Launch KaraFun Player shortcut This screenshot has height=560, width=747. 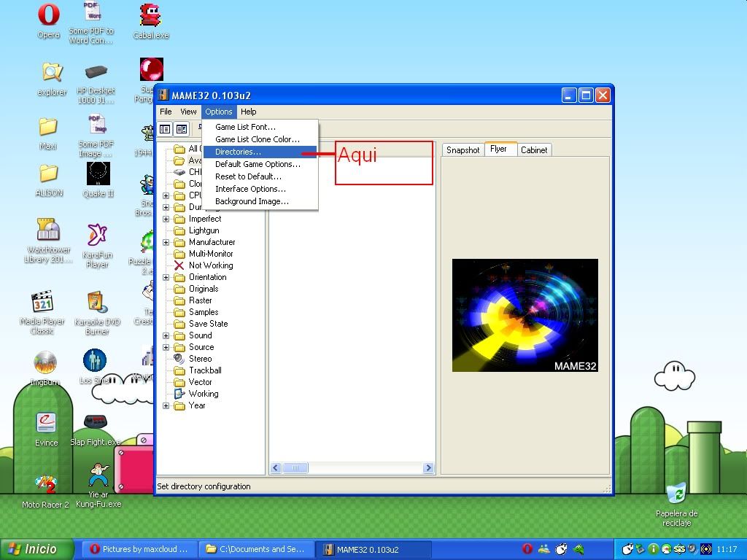tap(97, 245)
